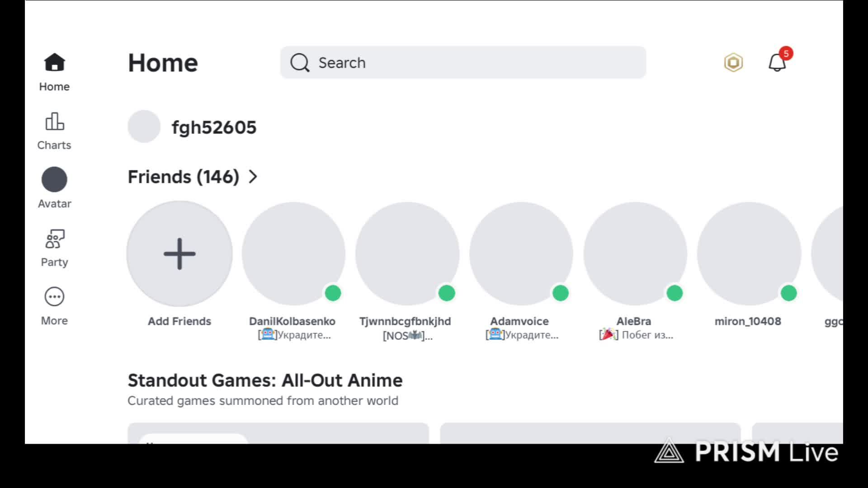Open miron_10408's friend avatar

click(x=749, y=253)
